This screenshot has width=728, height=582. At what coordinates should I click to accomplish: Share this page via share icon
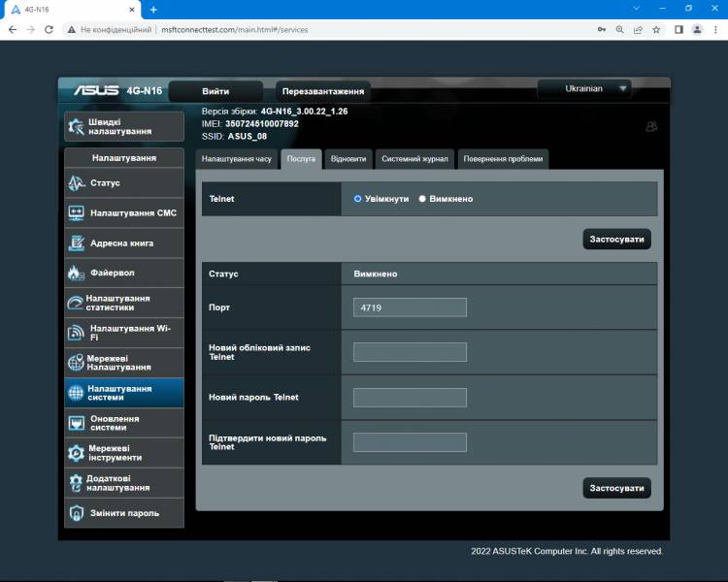point(638,30)
